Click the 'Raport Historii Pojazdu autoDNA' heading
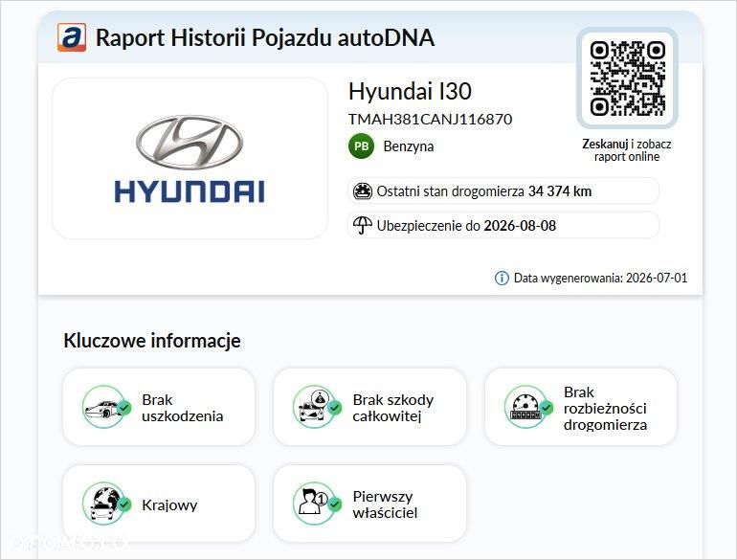 tap(265, 37)
